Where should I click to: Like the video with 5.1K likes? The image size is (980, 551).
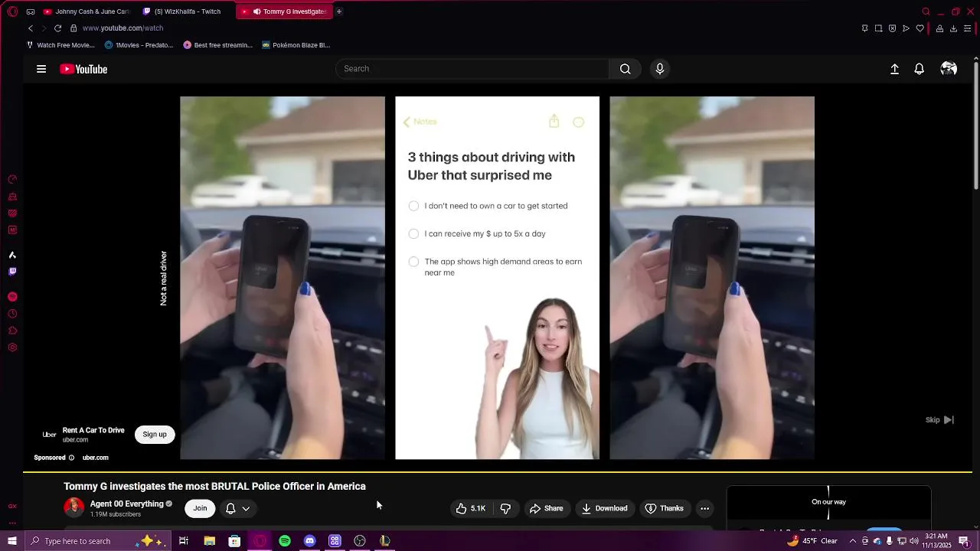point(471,508)
